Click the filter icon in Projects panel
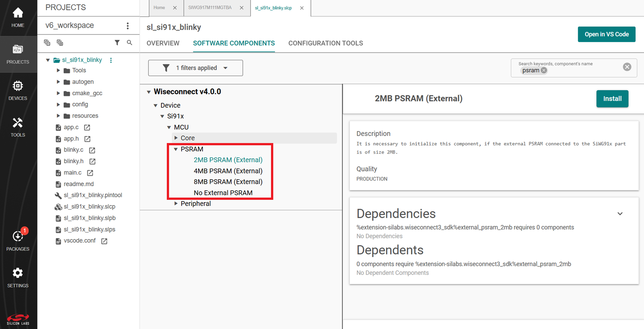Viewport: 644px width, 329px height. pyautogui.click(x=117, y=43)
